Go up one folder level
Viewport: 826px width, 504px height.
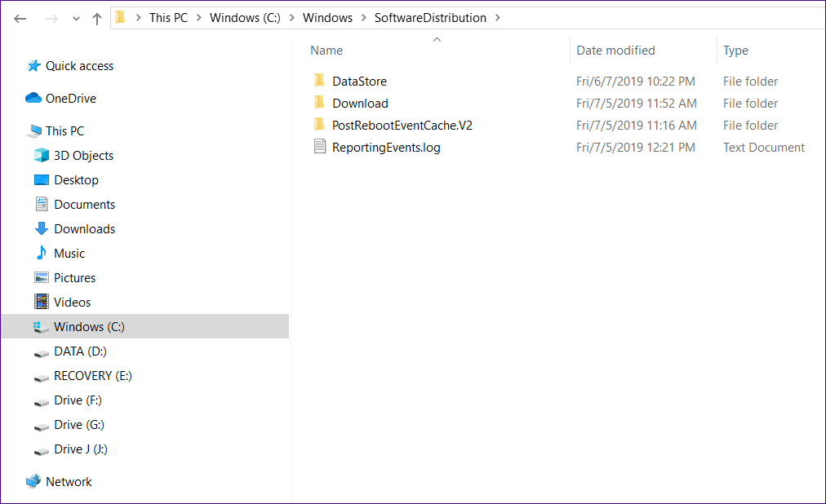pos(97,19)
